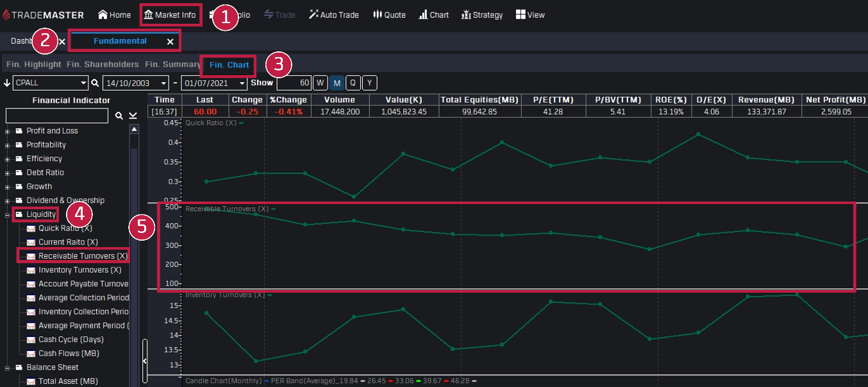Open the Fin. Shareholders tab
The height and width of the screenshot is (387, 868).
(103, 65)
